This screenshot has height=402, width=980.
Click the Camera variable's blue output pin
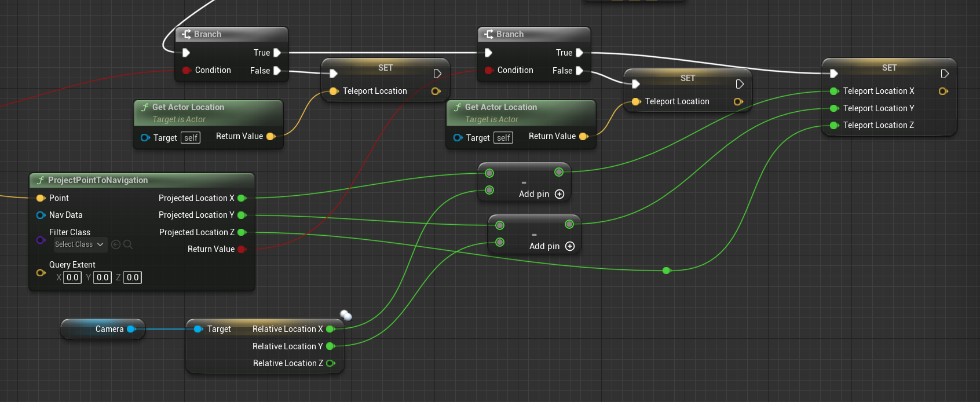click(x=131, y=329)
